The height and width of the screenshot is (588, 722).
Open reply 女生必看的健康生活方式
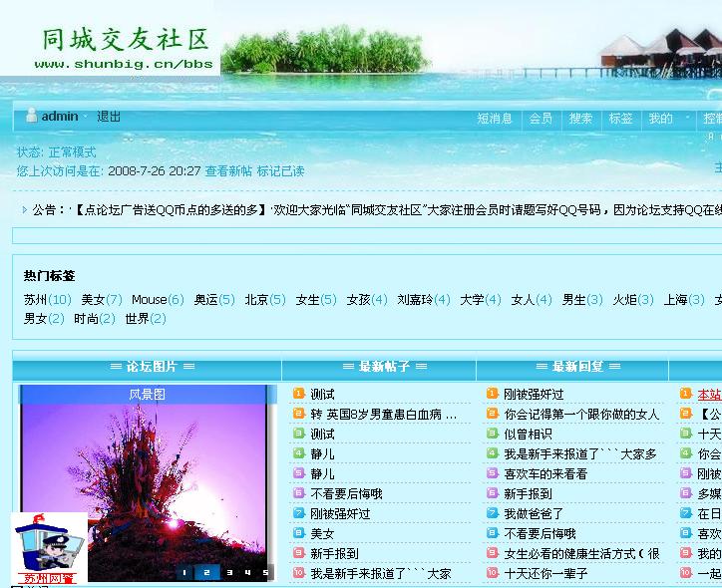[582, 554]
